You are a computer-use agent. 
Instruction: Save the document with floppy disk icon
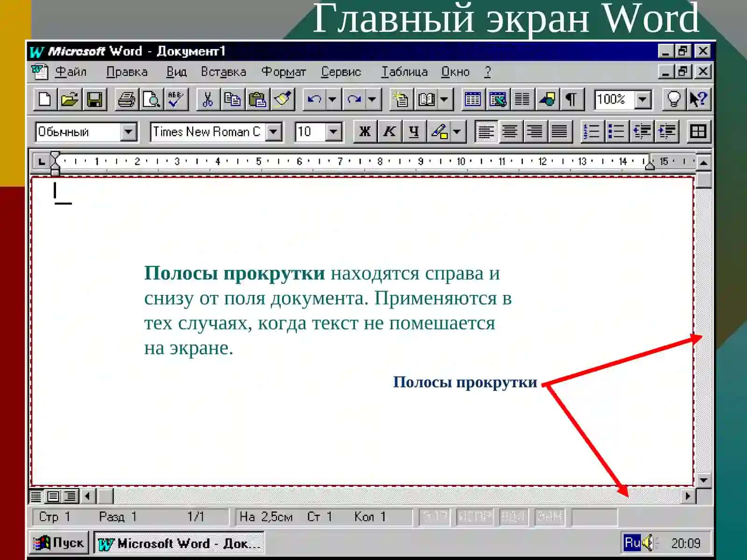coord(95,99)
